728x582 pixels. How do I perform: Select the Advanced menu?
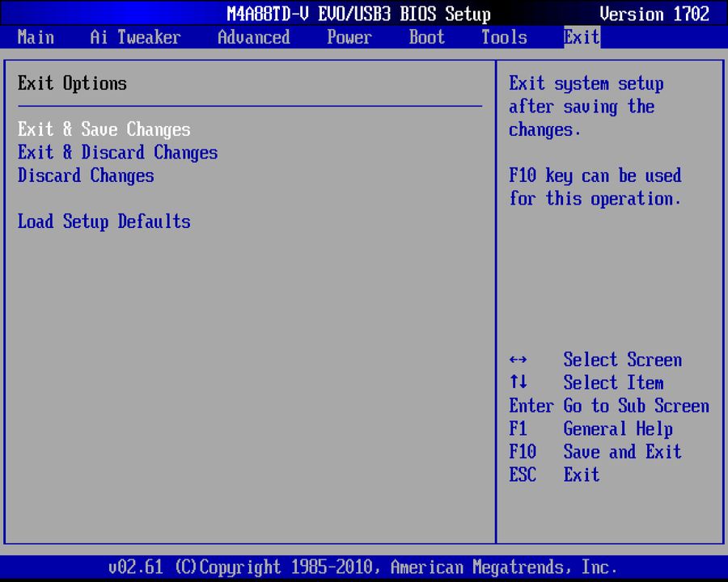click(x=253, y=37)
